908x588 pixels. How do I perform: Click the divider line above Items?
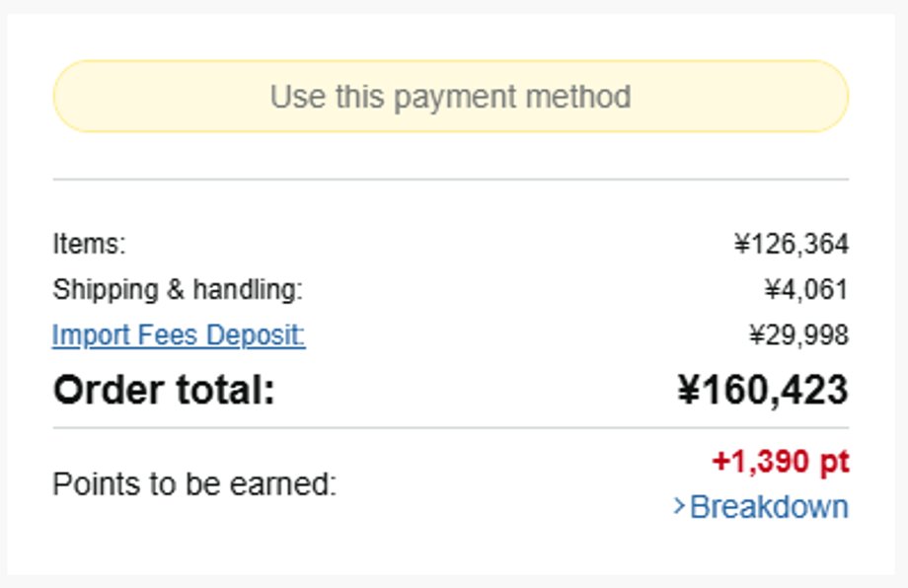(x=450, y=180)
